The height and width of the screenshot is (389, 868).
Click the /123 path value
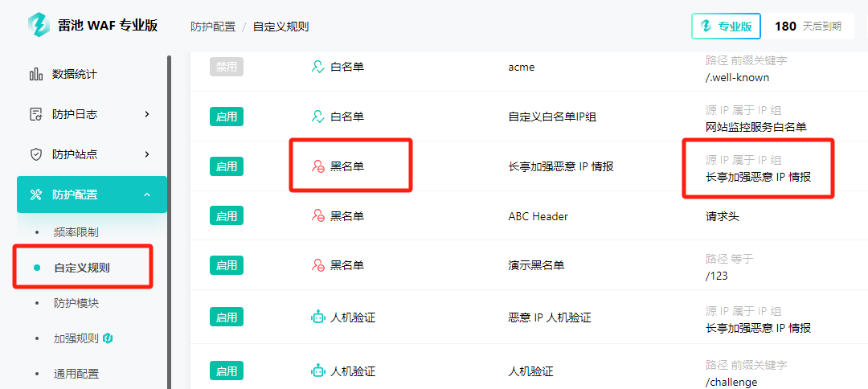[x=716, y=276]
